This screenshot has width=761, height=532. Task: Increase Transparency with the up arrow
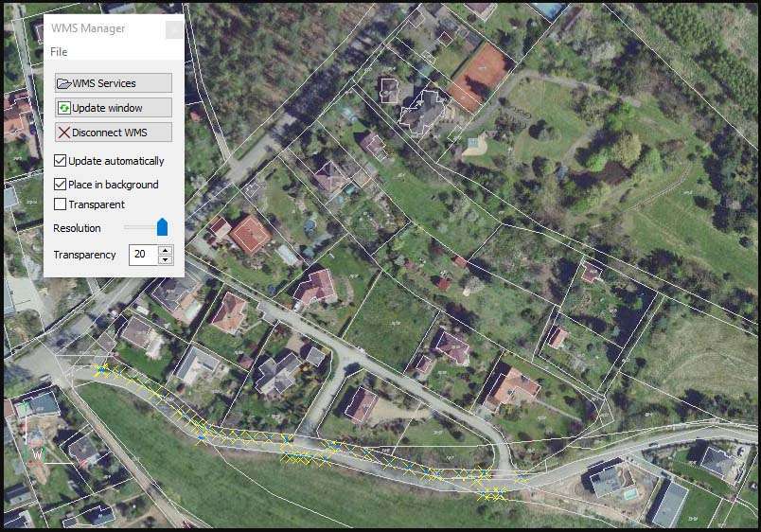point(166,250)
